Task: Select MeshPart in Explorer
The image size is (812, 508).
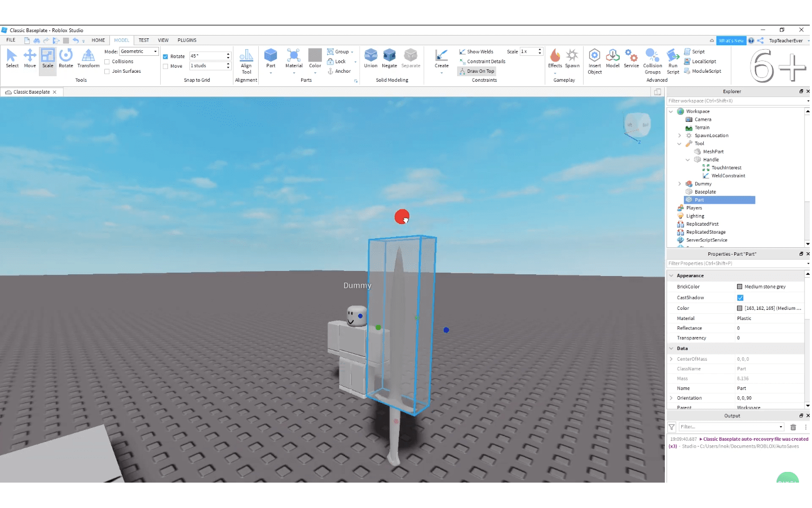Action: (x=713, y=151)
